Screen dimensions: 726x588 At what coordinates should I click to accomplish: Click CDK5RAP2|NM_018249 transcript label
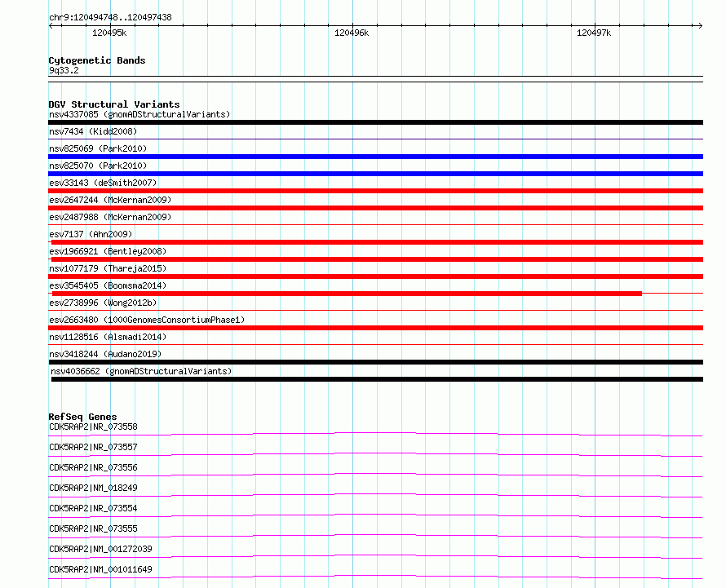point(93,488)
